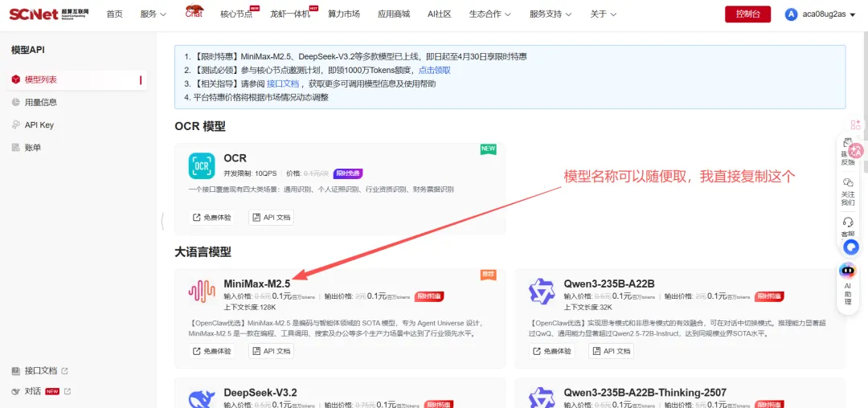Click the sidebar collapse handle

point(162,221)
